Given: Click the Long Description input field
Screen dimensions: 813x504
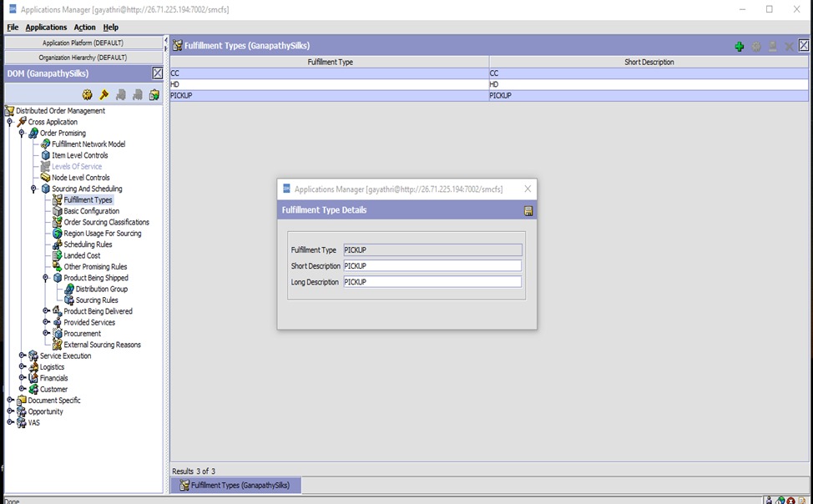Looking at the screenshot, I should pyautogui.click(x=432, y=282).
